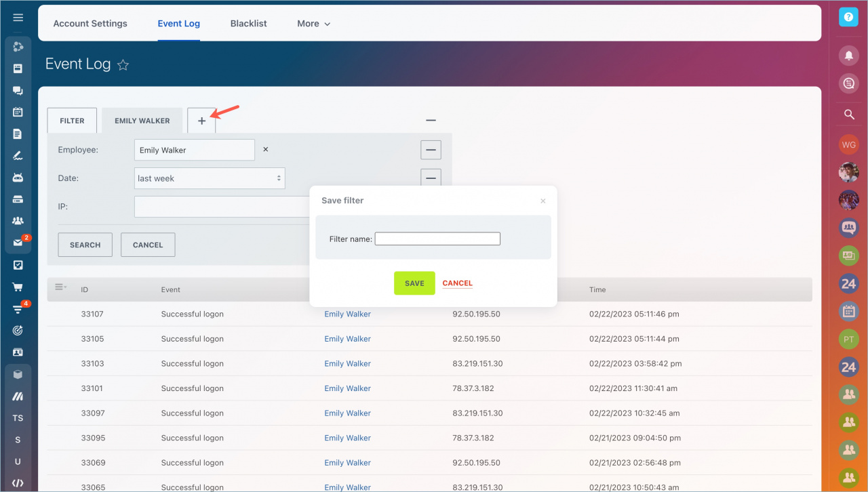Sort by the Time column header
Viewport: 868px width, 492px height.
click(597, 289)
